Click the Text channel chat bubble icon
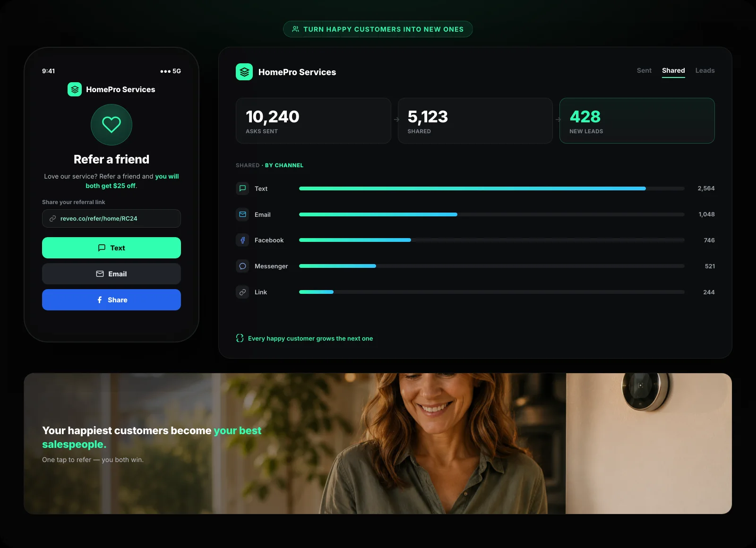Viewport: 756px width, 548px height. (x=242, y=188)
